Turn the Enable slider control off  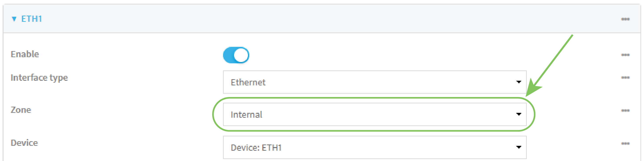(x=236, y=55)
